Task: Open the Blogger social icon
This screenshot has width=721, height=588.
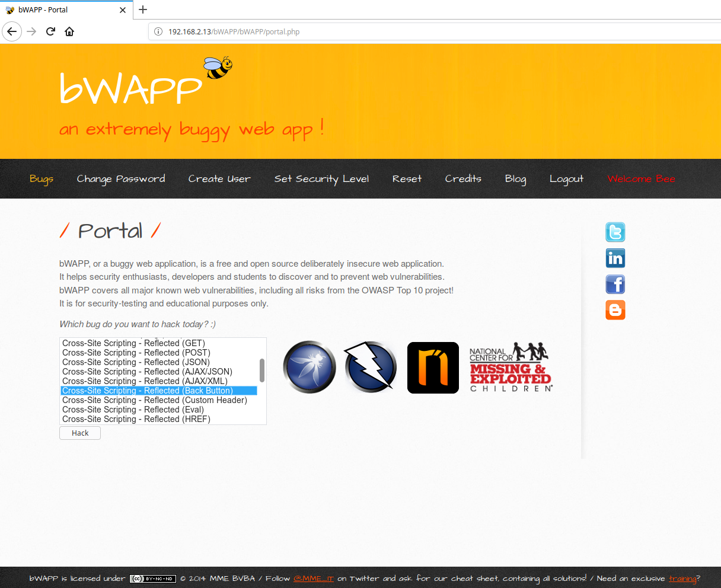Action: (615, 310)
